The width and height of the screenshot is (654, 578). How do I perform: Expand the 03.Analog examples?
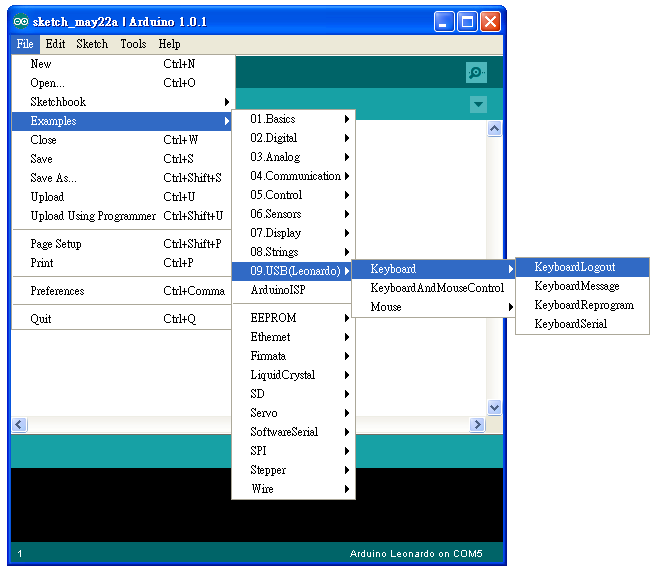(294, 157)
